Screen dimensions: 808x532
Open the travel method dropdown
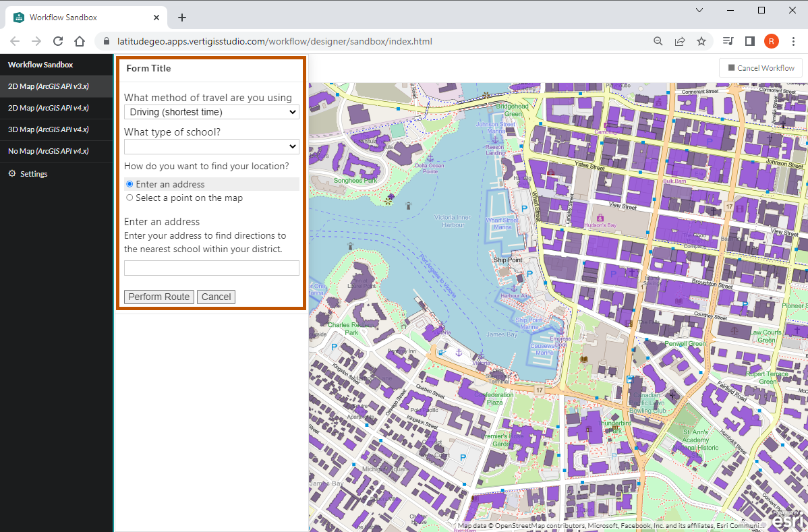[x=211, y=112]
